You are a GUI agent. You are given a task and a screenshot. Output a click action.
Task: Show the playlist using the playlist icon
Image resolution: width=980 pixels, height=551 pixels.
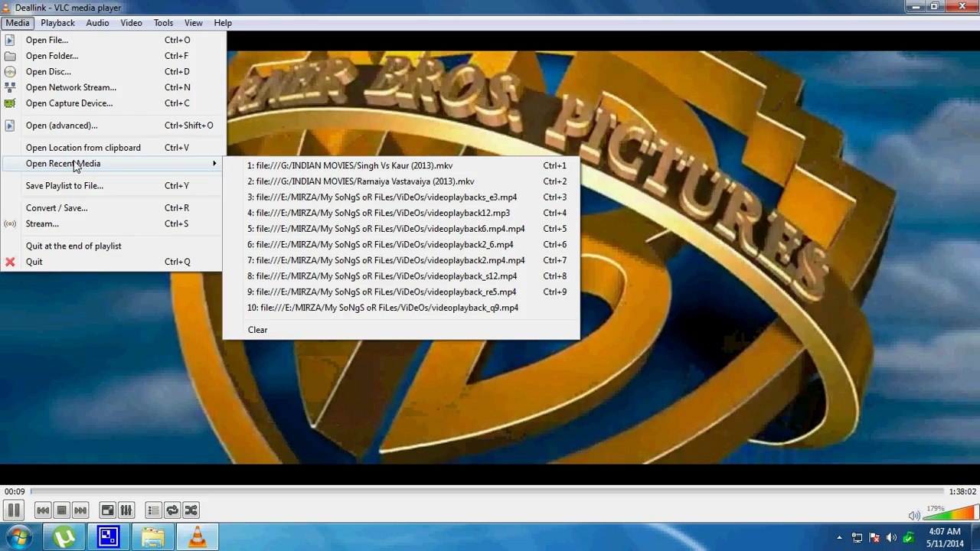154,510
